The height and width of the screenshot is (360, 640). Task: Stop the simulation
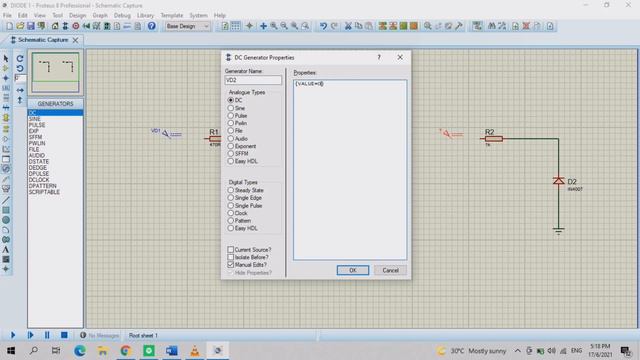tap(64, 335)
